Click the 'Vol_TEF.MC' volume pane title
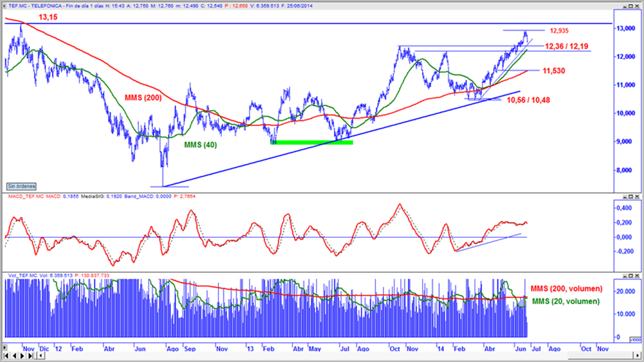Viewport: 644px width, 362px height. click(23, 276)
